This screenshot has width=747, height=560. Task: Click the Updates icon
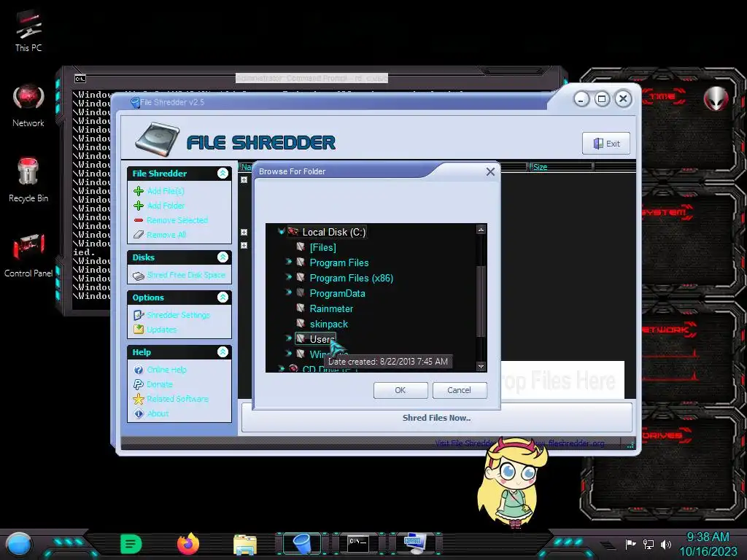[139, 330]
